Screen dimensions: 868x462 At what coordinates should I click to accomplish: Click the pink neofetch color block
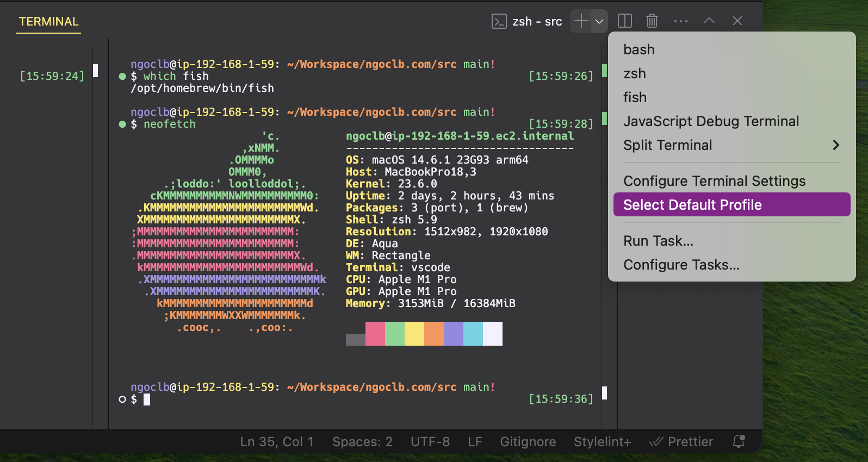click(375, 334)
